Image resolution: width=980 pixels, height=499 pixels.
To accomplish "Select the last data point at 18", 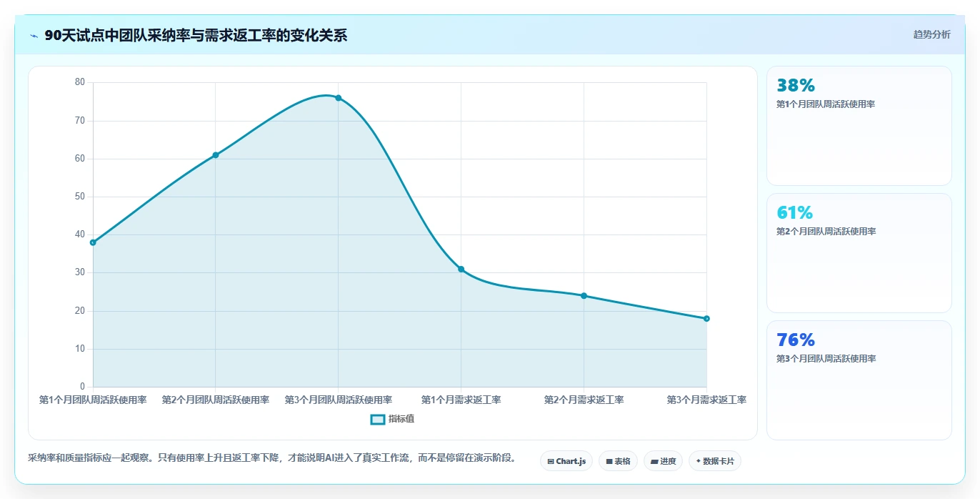I will (x=706, y=319).
